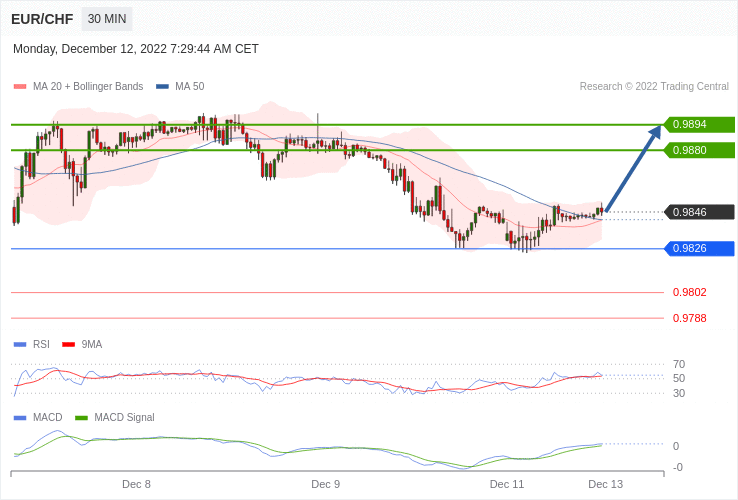Click the MACD 0 axis value

coord(676,446)
